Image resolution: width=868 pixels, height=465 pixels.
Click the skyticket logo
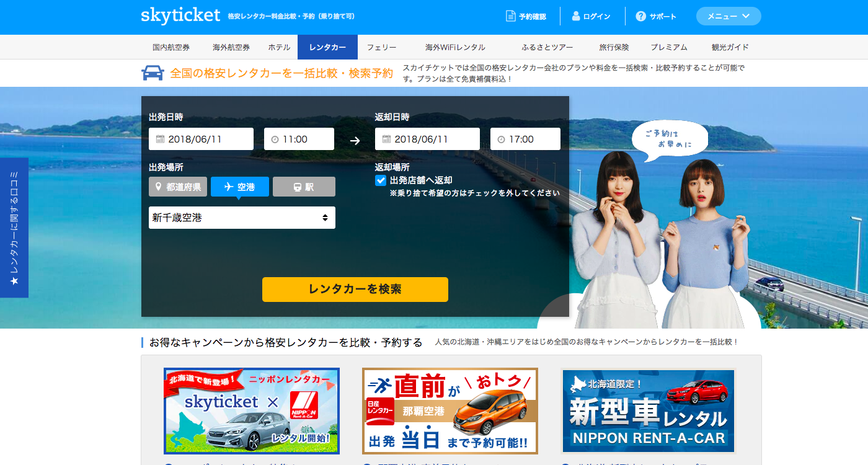[x=180, y=15]
